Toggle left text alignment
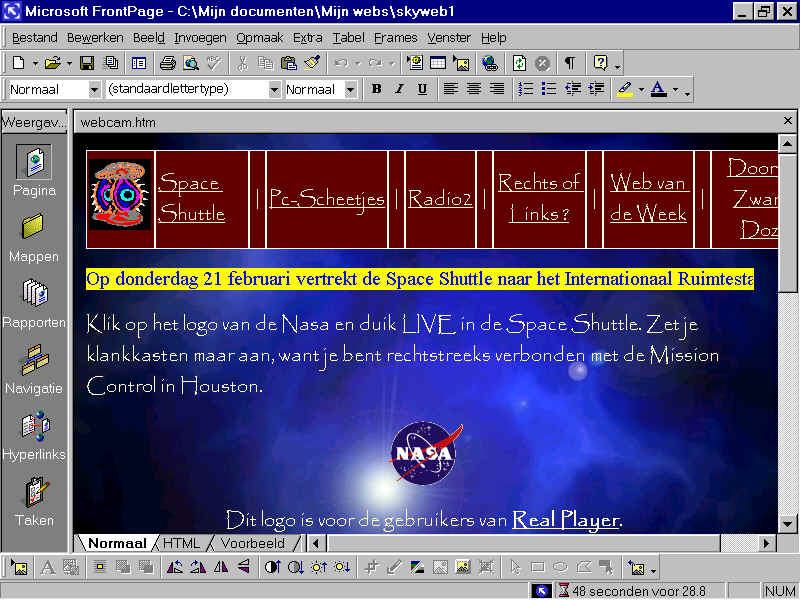The width and height of the screenshot is (800, 600). 450,89
